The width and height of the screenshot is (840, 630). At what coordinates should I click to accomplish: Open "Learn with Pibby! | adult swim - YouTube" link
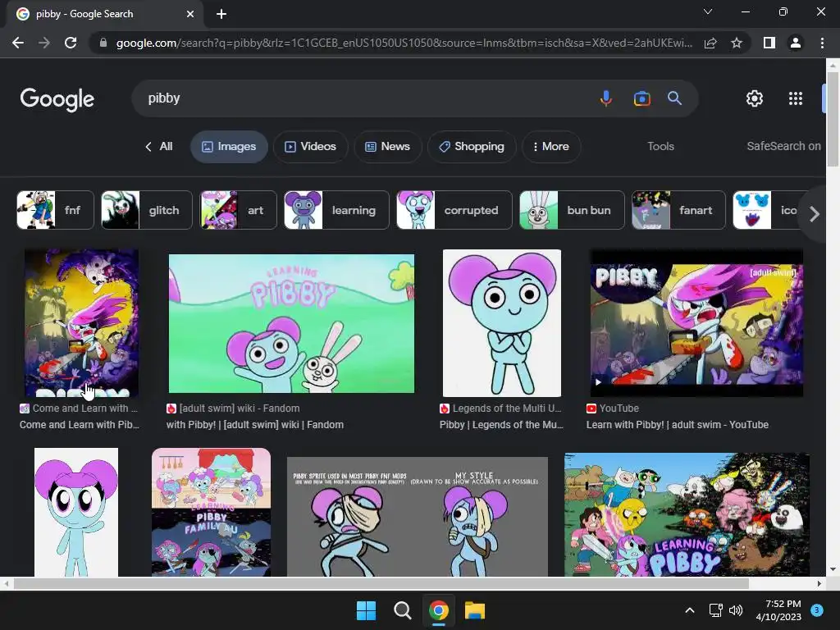click(x=678, y=425)
